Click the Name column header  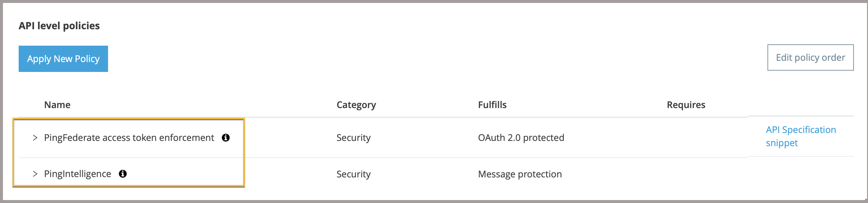click(57, 105)
